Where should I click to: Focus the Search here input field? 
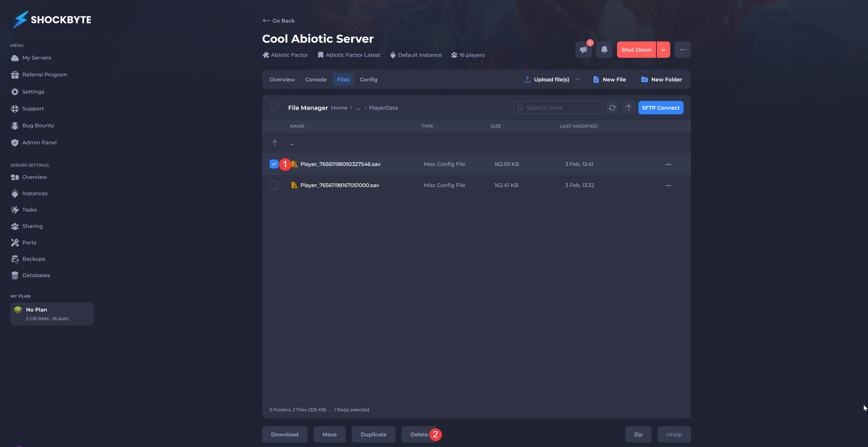(x=558, y=108)
